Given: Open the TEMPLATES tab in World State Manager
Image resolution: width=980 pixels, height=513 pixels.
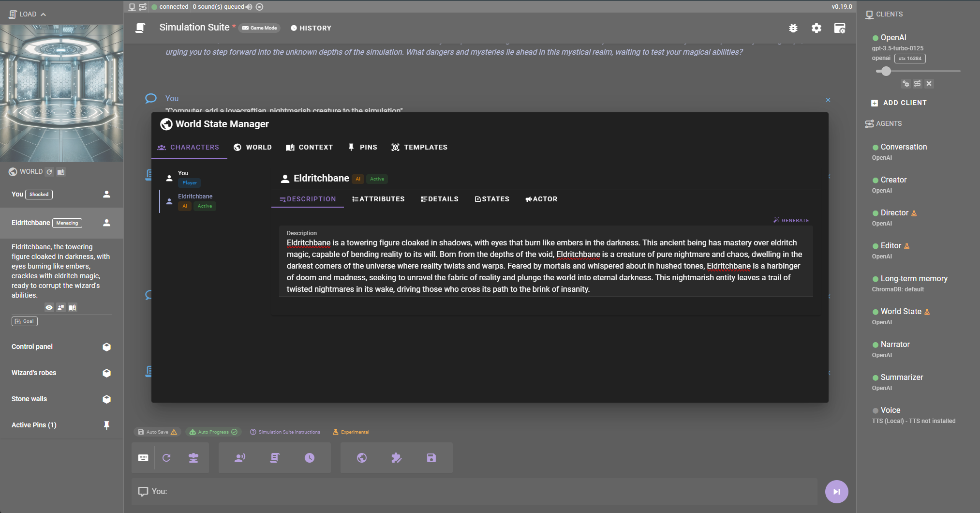Looking at the screenshot, I should coord(419,147).
